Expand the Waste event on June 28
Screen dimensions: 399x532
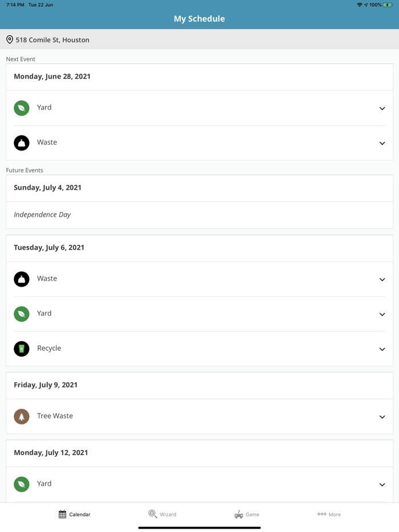point(382,143)
